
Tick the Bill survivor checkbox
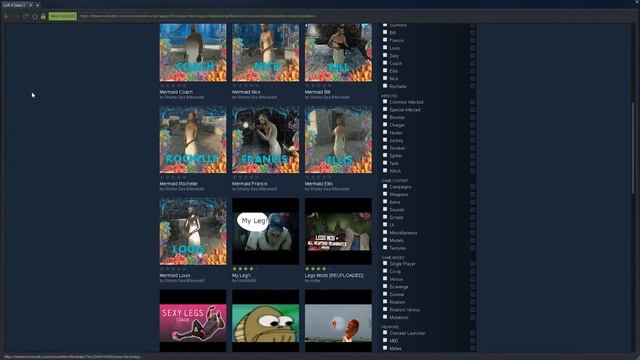[385, 32]
